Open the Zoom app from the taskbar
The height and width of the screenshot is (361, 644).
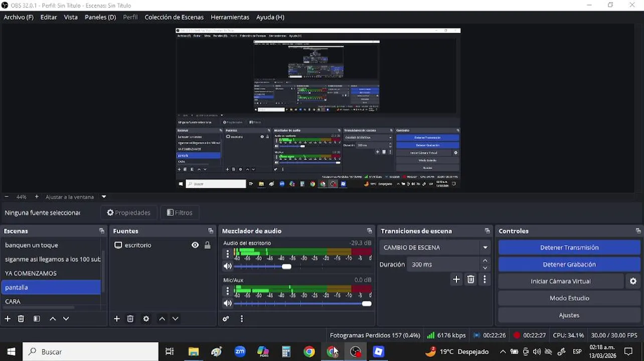(x=240, y=351)
